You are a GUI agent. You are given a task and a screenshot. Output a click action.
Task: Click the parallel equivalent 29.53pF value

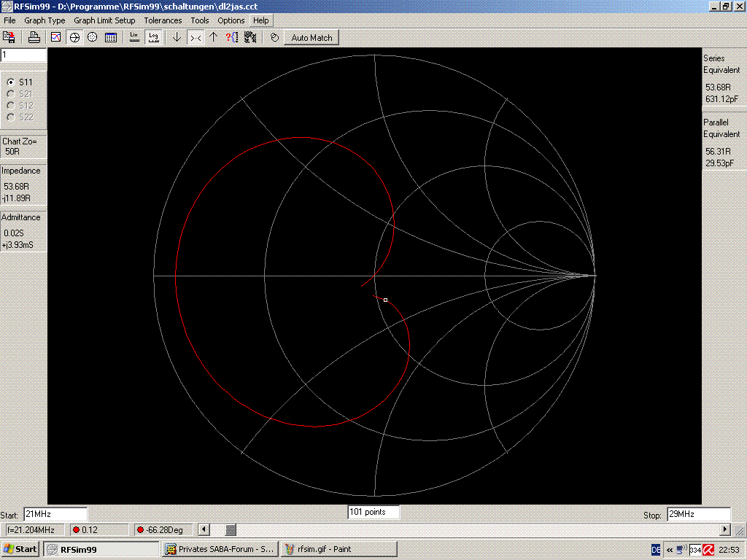(719, 163)
